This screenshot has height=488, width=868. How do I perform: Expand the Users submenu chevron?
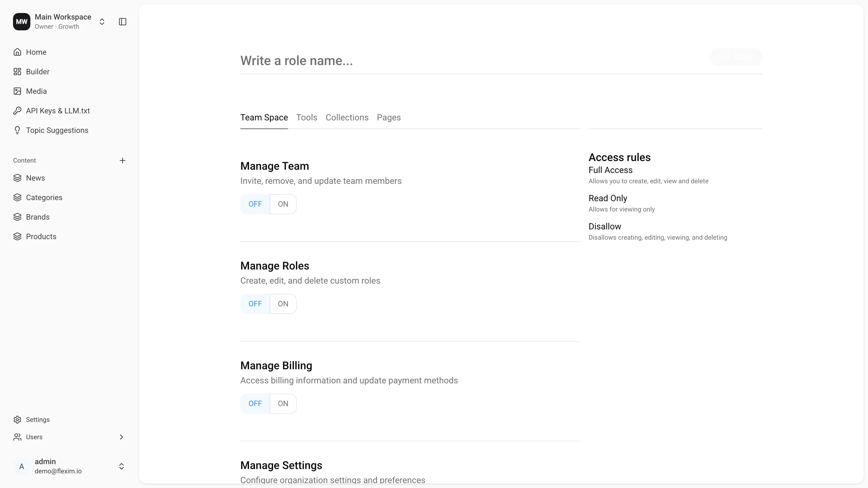pos(121,437)
